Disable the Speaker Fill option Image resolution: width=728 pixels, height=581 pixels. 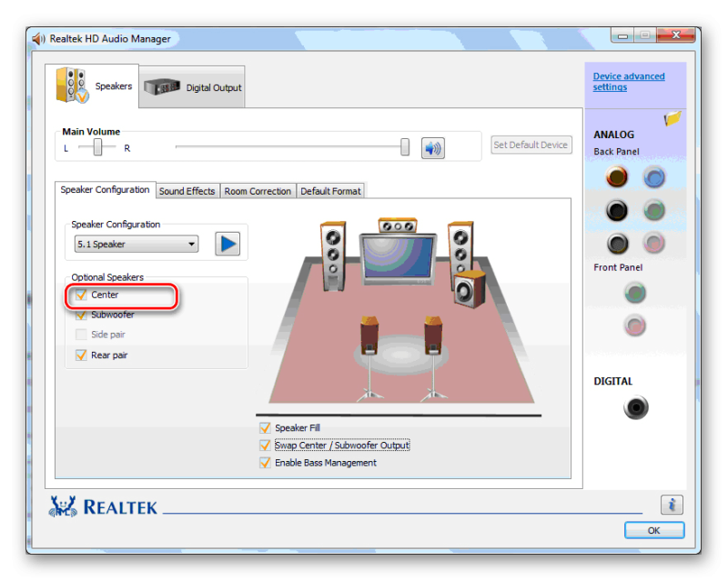(265, 428)
